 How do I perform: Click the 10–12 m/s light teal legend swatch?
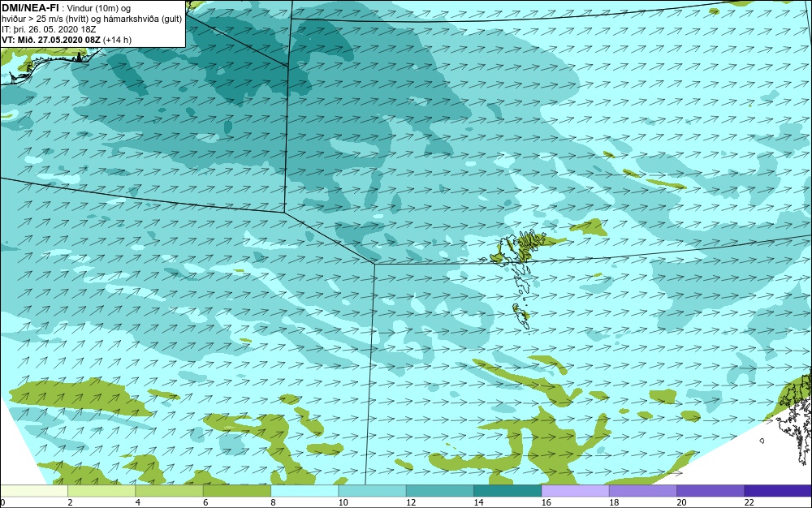click(373, 491)
